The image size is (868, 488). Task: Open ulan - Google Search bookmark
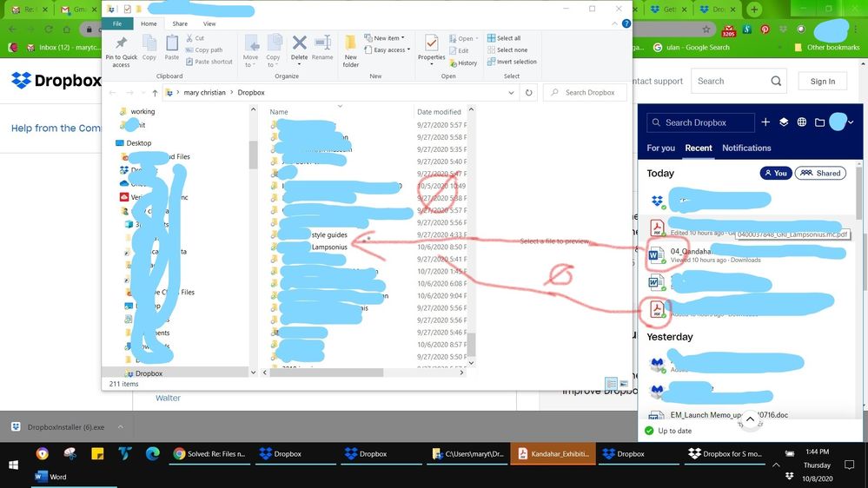[x=692, y=48]
